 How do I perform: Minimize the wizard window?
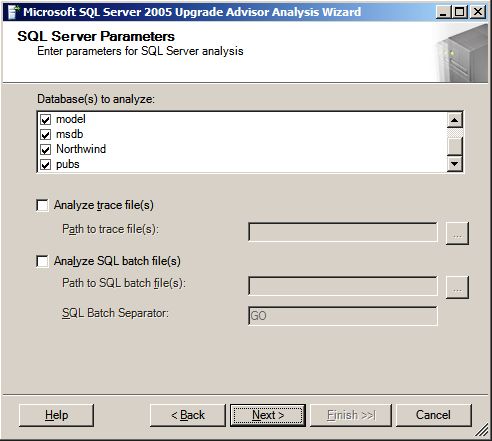click(442, 12)
